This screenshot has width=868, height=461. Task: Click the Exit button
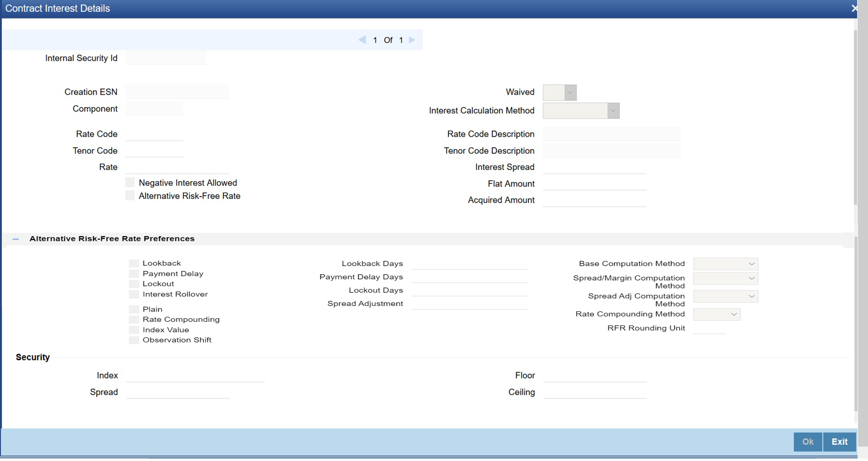(839, 442)
